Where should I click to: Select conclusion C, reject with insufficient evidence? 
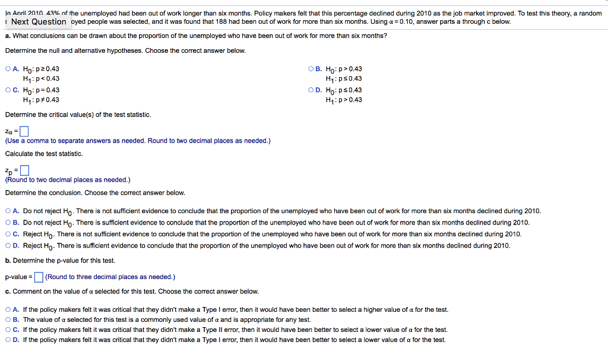(x=8, y=233)
